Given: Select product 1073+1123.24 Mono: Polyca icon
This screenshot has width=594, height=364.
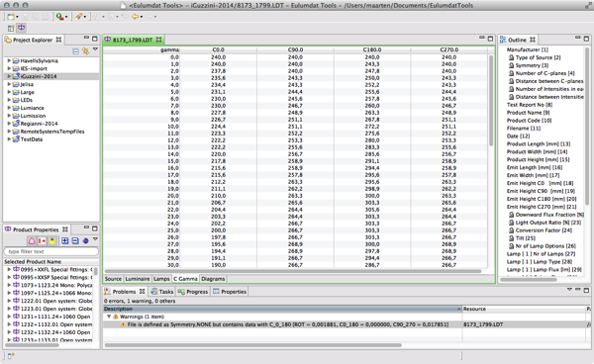Looking at the screenshot, I should [x=16, y=285].
